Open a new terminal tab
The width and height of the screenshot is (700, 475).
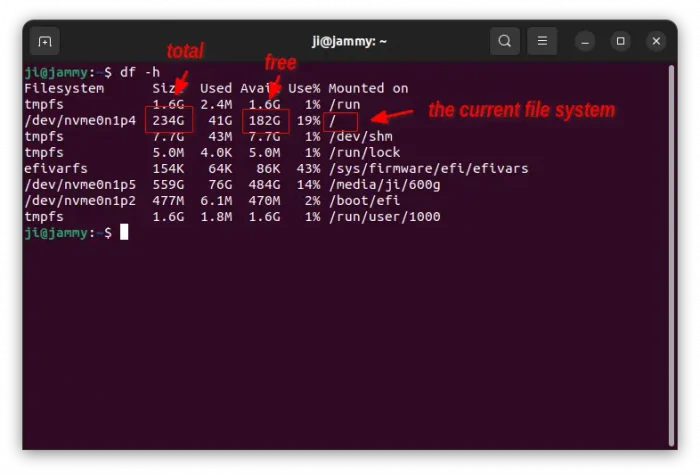[x=44, y=41]
